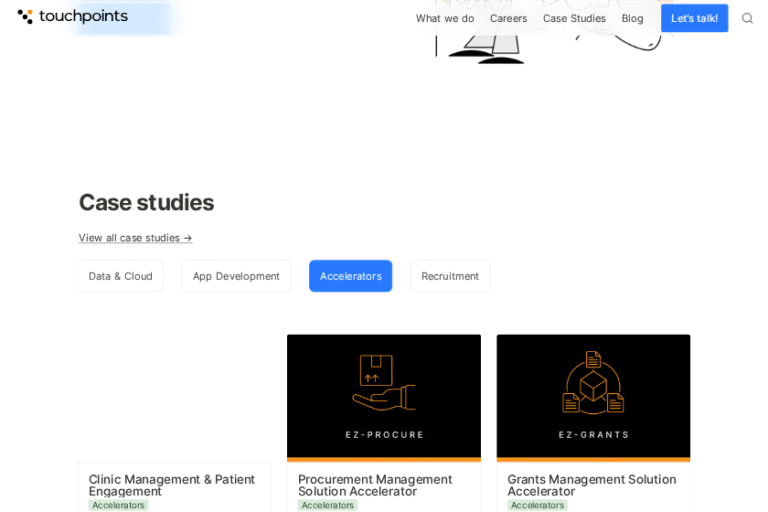
Task: Switch to the App Development tab
Action: pos(236,276)
